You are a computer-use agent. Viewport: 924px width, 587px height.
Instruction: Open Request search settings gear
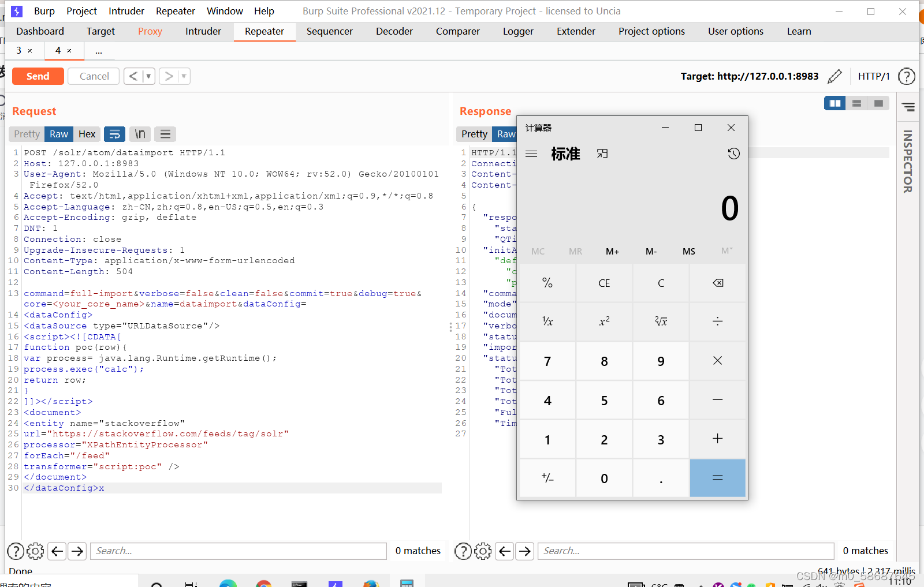pos(35,551)
